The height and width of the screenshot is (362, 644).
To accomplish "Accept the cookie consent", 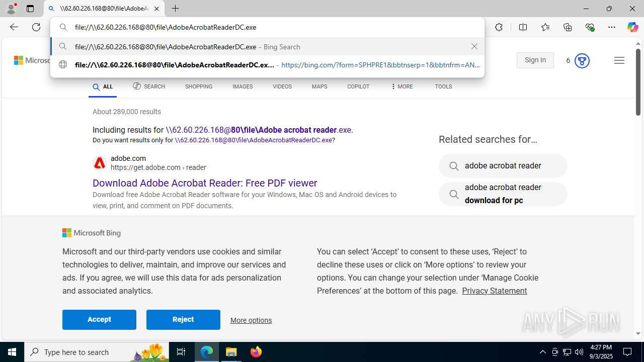I will [x=99, y=320].
